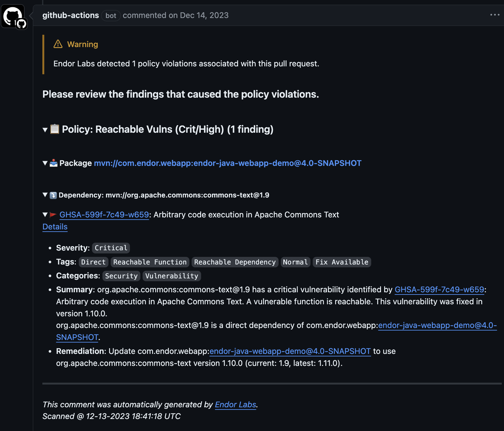Collapse the GHSA-599f-7c49-w659 finding triangle

pyautogui.click(x=45, y=215)
